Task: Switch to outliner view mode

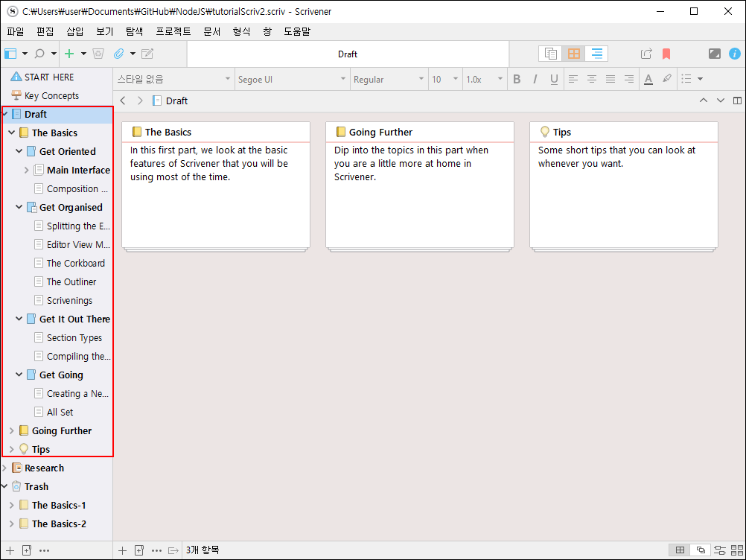Action: pyautogui.click(x=596, y=54)
